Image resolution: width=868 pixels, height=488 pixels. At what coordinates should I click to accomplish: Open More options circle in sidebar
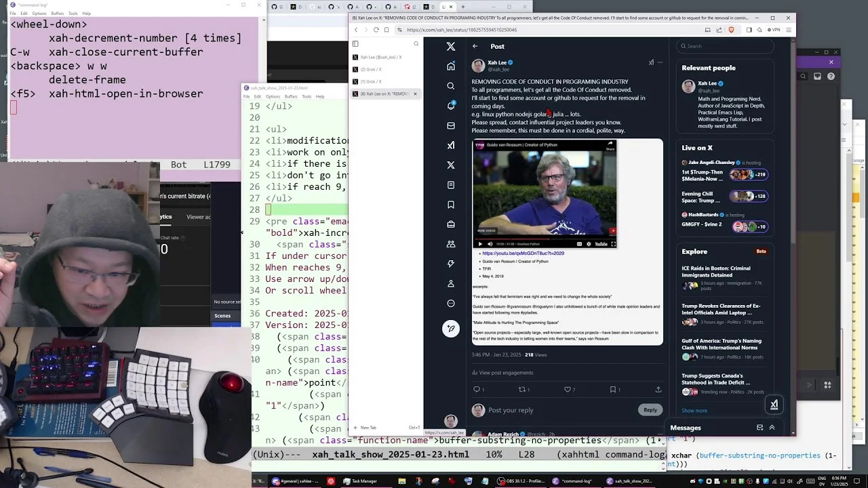[451, 303]
